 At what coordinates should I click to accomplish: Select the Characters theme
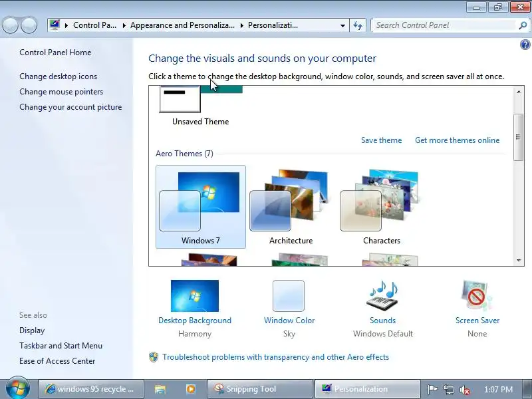click(381, 207)
